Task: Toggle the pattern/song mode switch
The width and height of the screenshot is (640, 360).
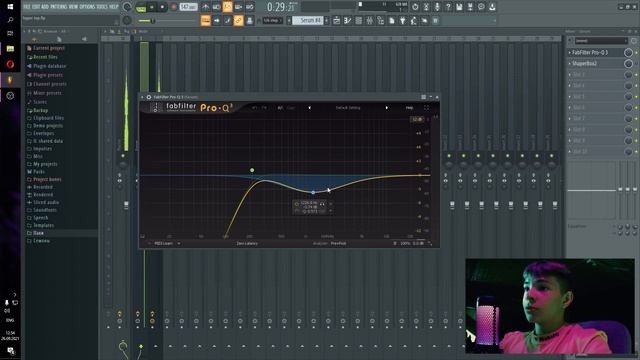Action: pos(141,7)
